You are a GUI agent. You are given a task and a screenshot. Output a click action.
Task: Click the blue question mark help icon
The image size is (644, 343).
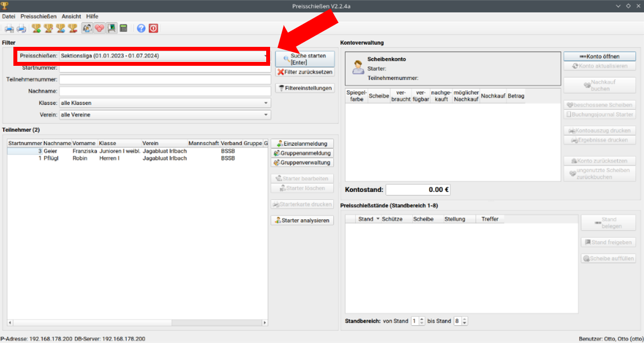click(141, 28)
